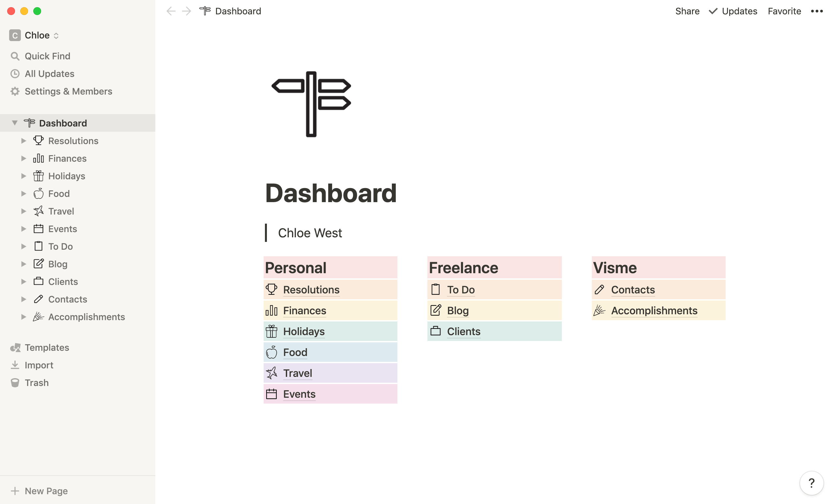Open the Food link under Personal
Image resolution: width=832 pixels, height=504 pixels.
pyautogui.click(x=295, y=352)
